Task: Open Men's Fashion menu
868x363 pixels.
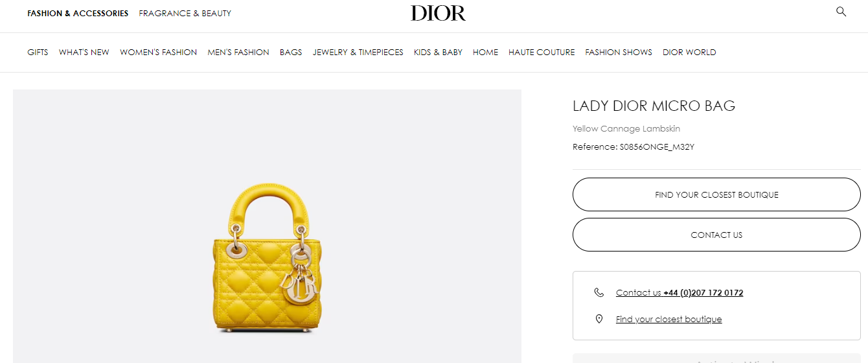Action: 238,53
